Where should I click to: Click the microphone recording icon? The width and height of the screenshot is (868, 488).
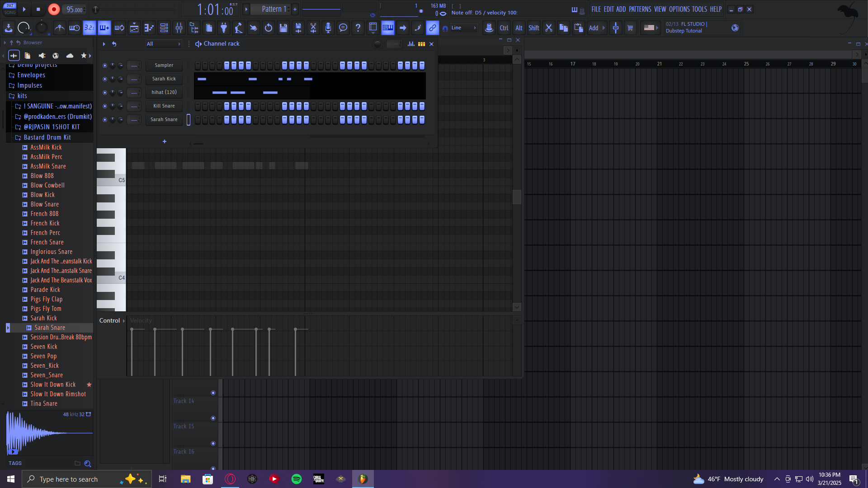328,28
